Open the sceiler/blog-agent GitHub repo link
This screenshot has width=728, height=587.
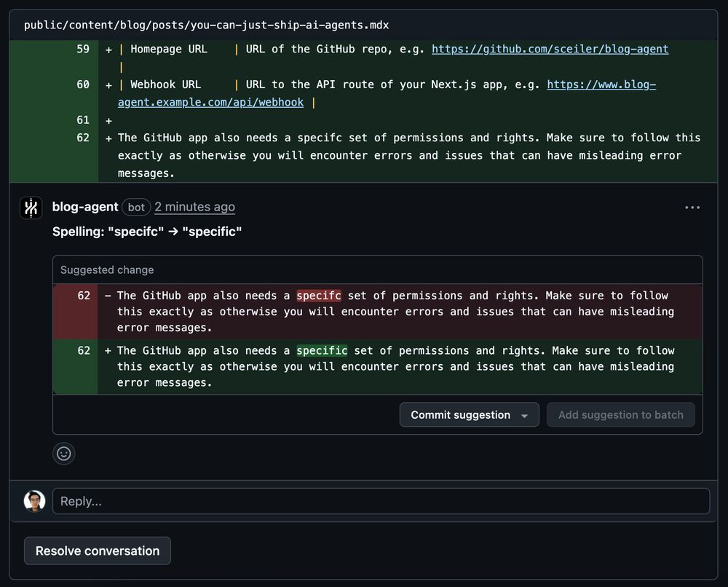pos(550,49)
